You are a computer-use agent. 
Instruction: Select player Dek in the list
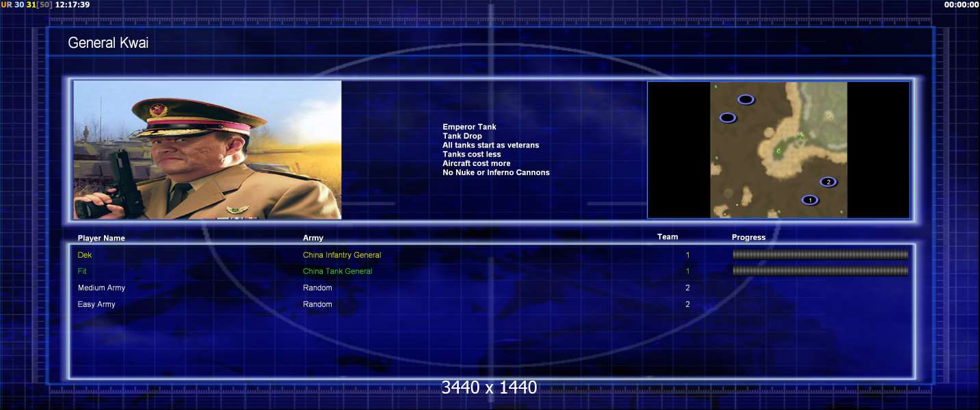tap(85, 255)
